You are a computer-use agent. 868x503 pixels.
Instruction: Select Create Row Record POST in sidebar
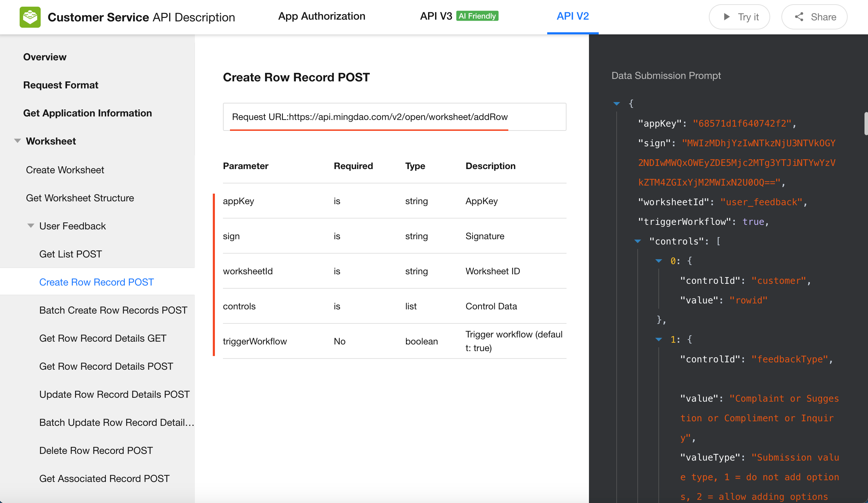tap(96, 282)
